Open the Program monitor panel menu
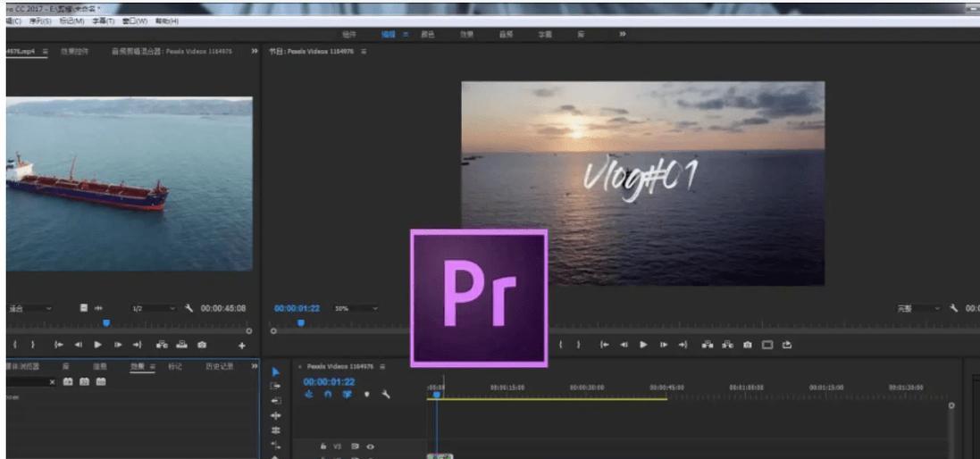 click(364, 51)
